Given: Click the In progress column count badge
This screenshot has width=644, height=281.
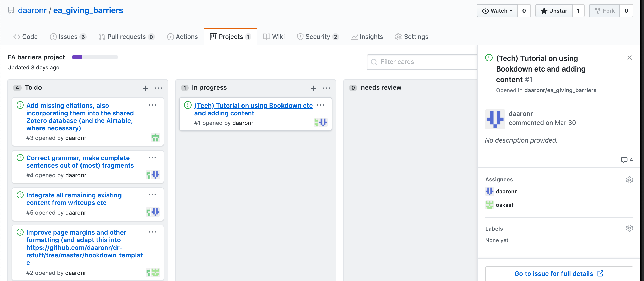Looking at the screenshot, I should [x=185, y=88].
